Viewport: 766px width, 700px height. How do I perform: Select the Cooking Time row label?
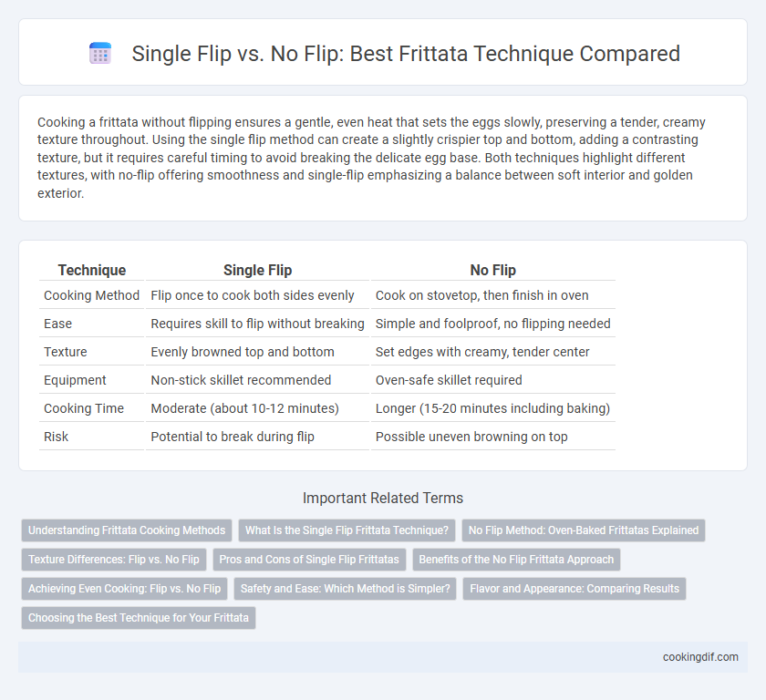[84, 408]
